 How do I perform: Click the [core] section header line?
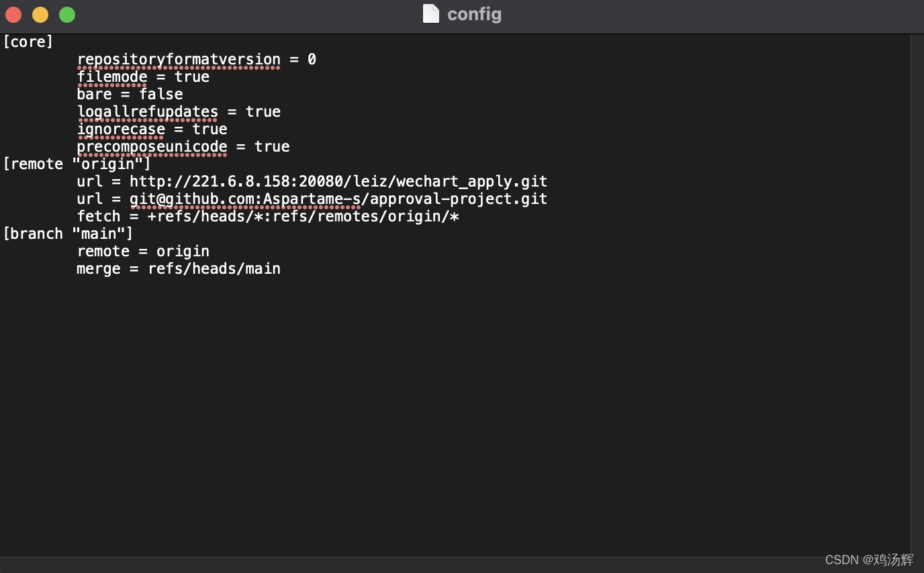pyautogui.click(x=28, y=42)
